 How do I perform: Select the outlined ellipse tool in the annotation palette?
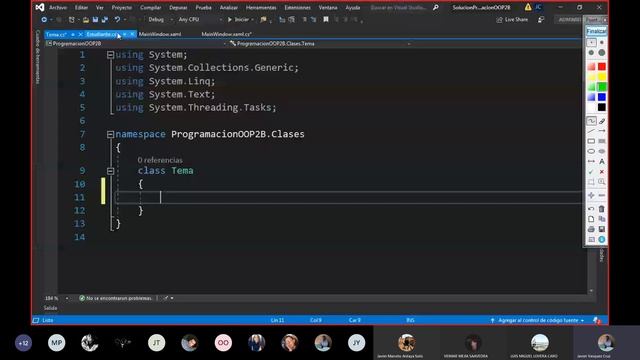(591, 151)
